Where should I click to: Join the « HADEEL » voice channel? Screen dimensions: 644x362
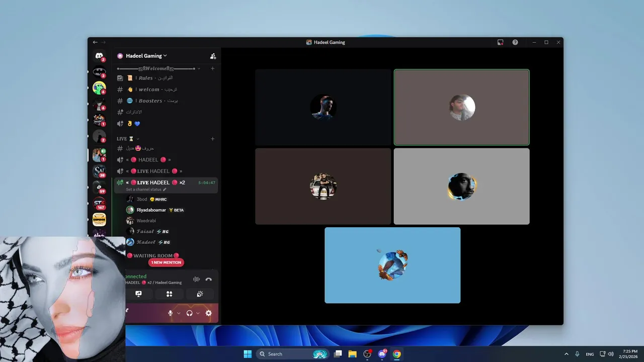pyautogui.click(x=166, y=160)
